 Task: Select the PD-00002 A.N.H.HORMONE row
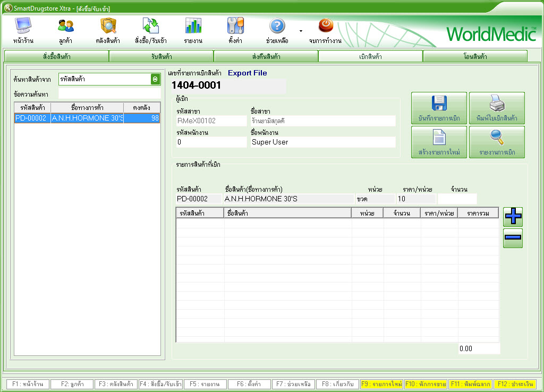tap(87, 118)
